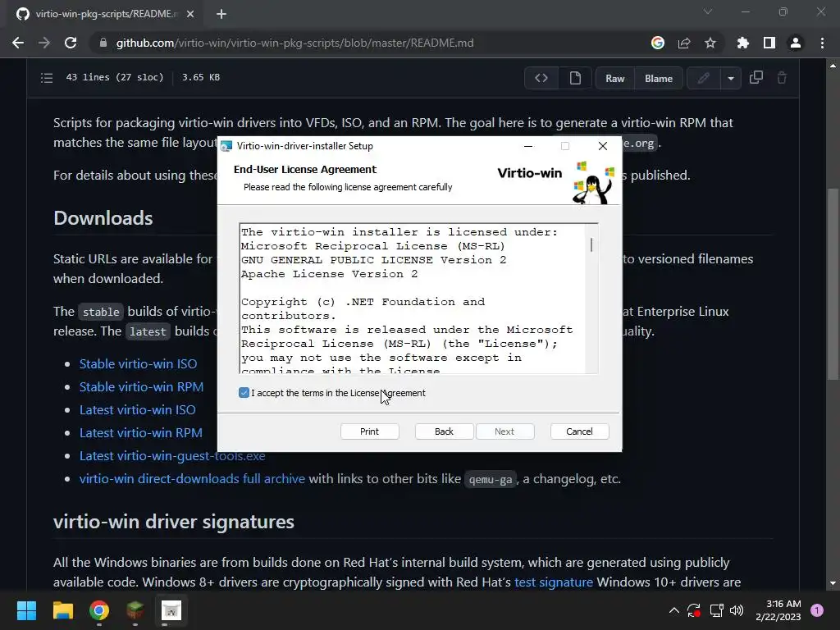Click the 43 lines (27 sloc) text
Viewport: 840px width, 630px height.
point(115,77)
